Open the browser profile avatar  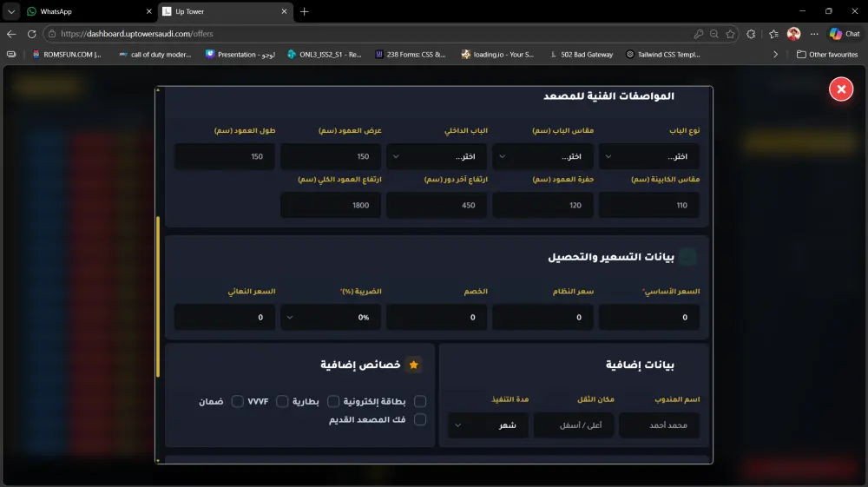point(794,34)
